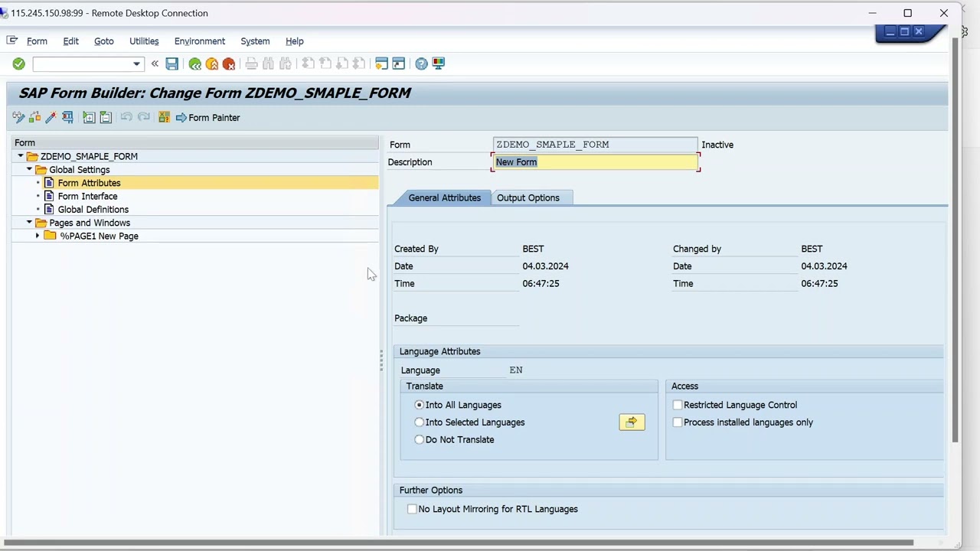This screenshot has width=980, height=551.
Task: Click the Package input field
Action: tap(458, 318)
